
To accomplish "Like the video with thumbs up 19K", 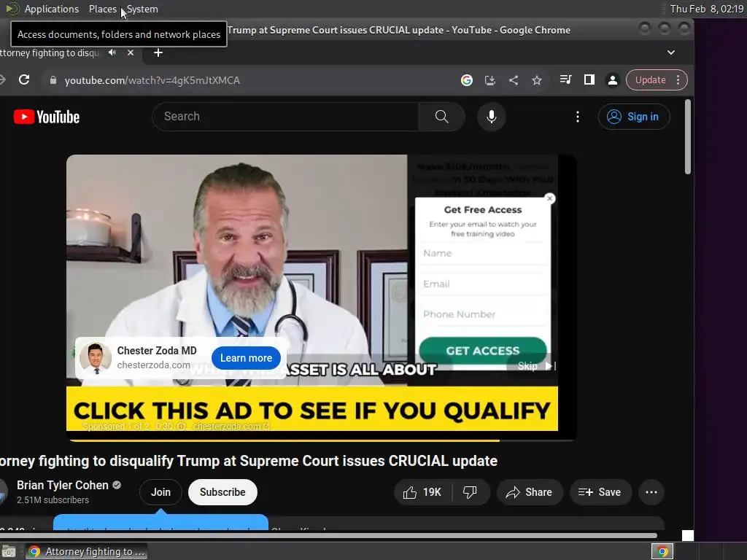I will [x=422, y=492].
